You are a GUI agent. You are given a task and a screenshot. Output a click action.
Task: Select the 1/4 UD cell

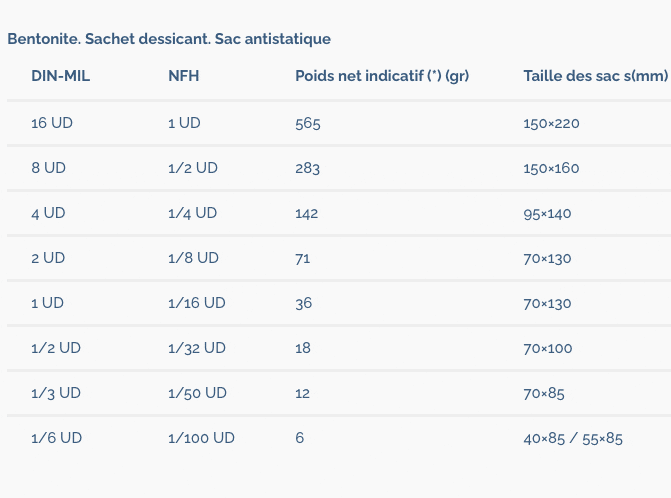[192, 213]
